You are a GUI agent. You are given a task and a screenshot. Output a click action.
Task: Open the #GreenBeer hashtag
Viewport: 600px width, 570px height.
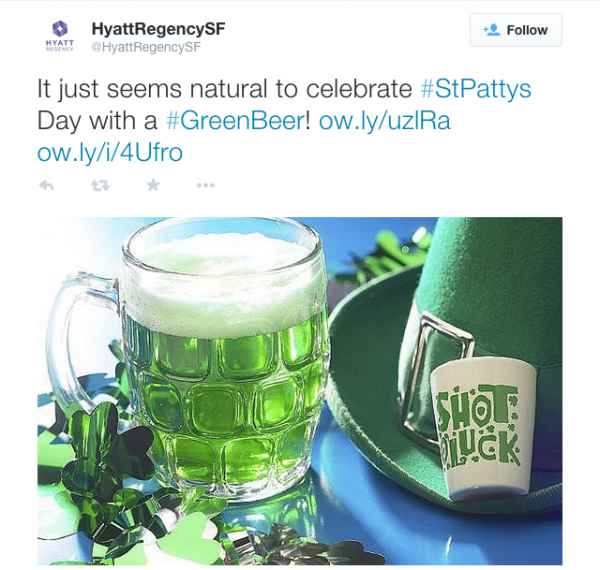click(x=235, y=121)
